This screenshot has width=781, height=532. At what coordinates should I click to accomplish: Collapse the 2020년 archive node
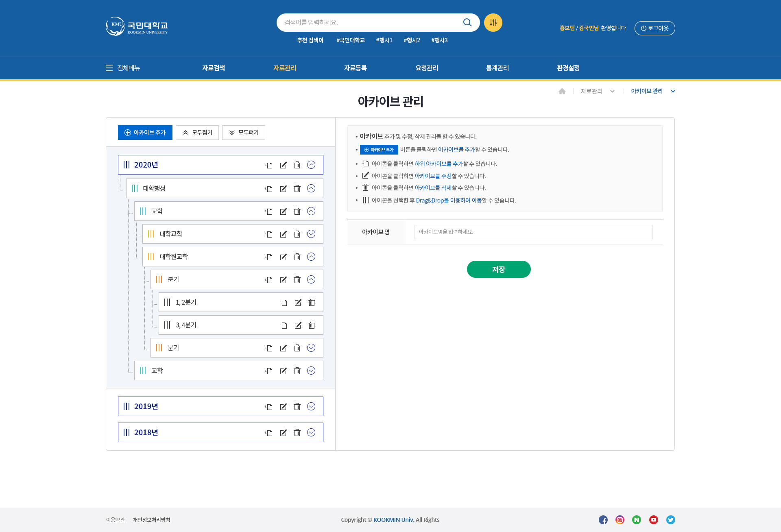click(x=311, y=165)
